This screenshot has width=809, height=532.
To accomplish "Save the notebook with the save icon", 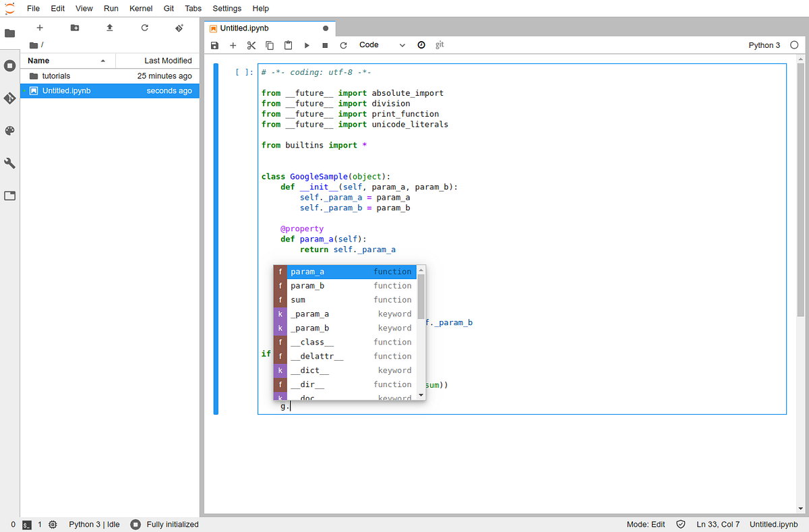I will [x=214, y=45].
